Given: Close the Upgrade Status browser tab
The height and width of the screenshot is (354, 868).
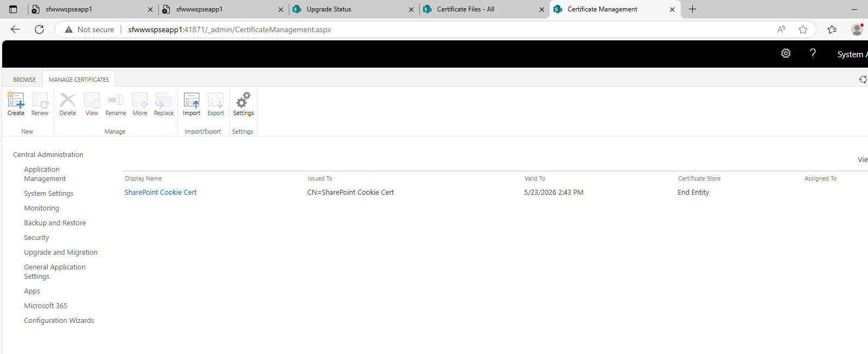Looking at the screenshot, I should (411, 9).
